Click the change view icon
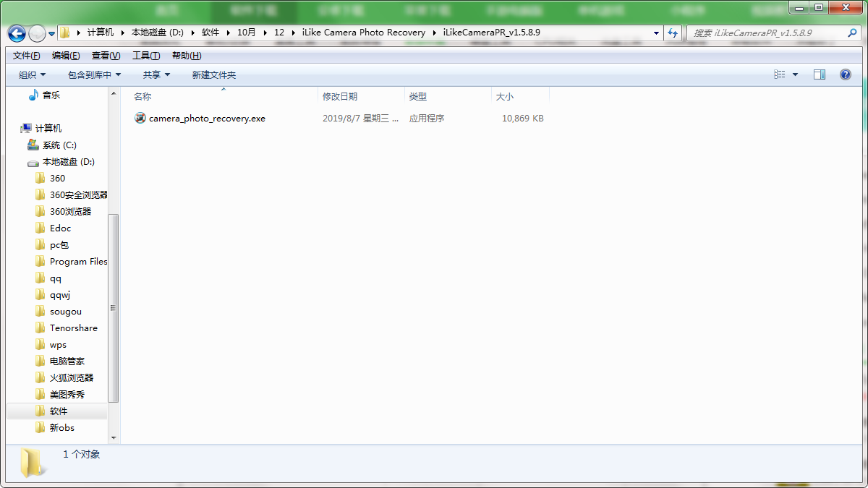 [x=779, y=74]
